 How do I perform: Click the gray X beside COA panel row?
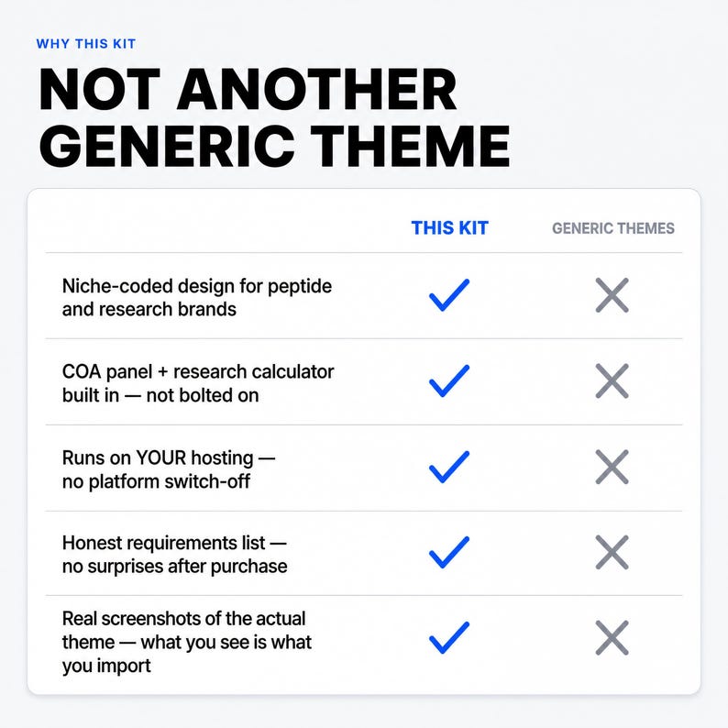pyautogui.click(x=612, y=381)
